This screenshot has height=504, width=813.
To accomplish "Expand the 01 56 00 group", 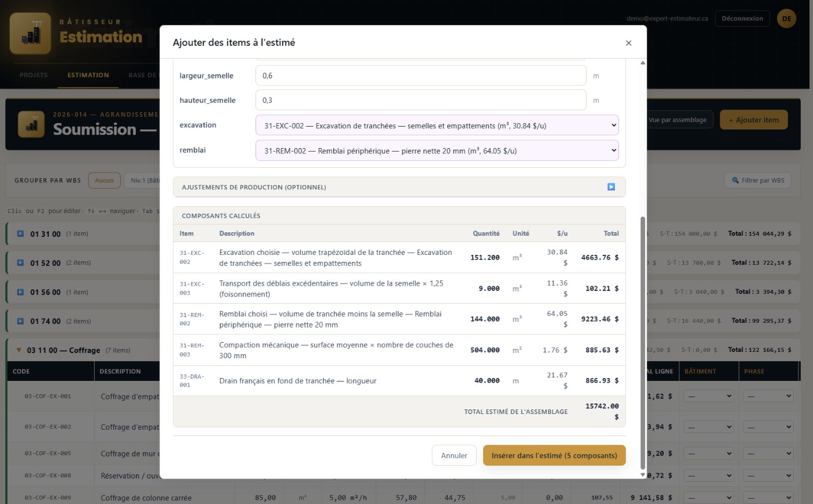I will click(x=20, y=292).
